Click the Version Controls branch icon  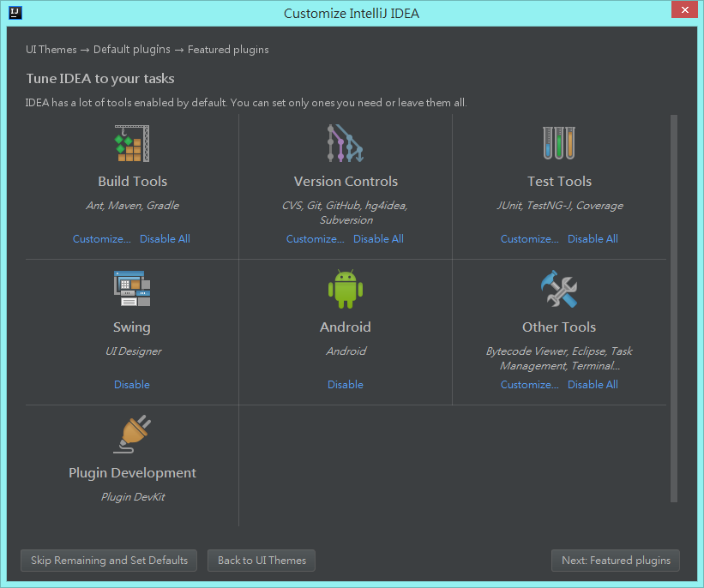(346, 143)
